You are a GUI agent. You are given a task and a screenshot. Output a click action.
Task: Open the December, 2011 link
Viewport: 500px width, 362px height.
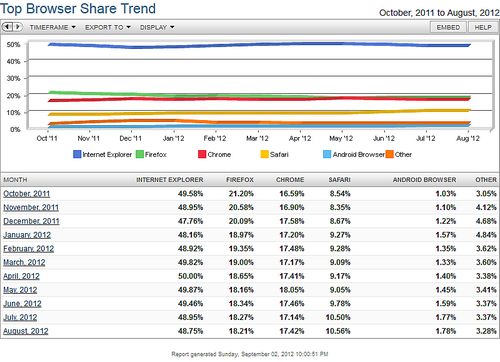click(31, 221)
